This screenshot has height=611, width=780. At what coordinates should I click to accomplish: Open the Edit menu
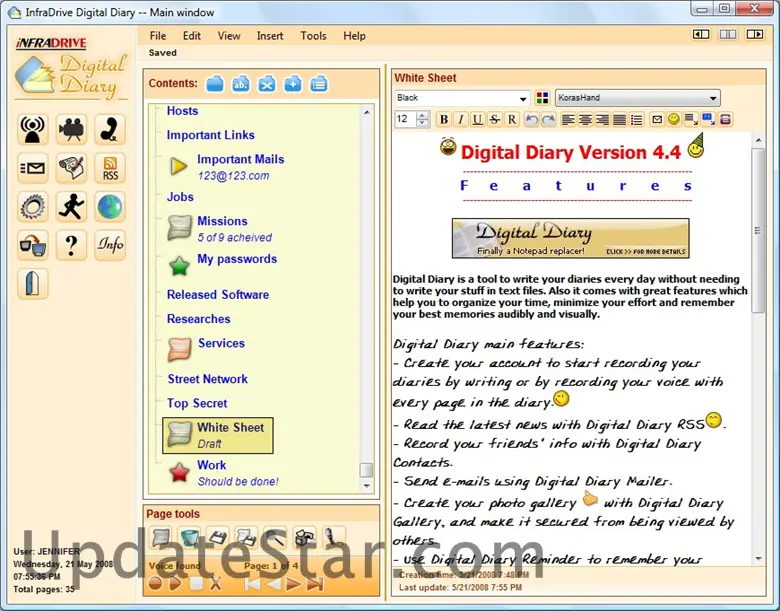192,36
